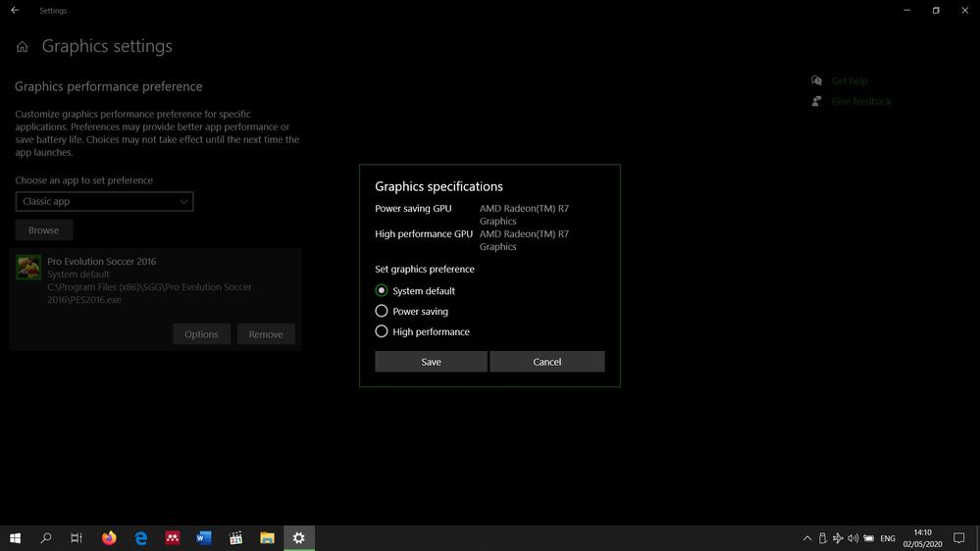Open the red app icon beside Edge
Screen dimensions: 980x551
click(x=173, y=538)
